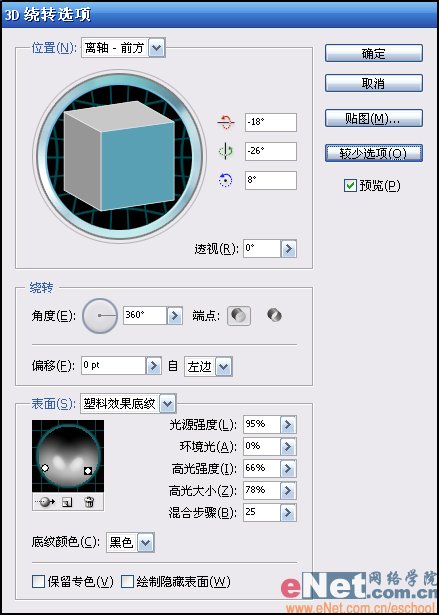Click the blue front face of cube

coord(138,166)
